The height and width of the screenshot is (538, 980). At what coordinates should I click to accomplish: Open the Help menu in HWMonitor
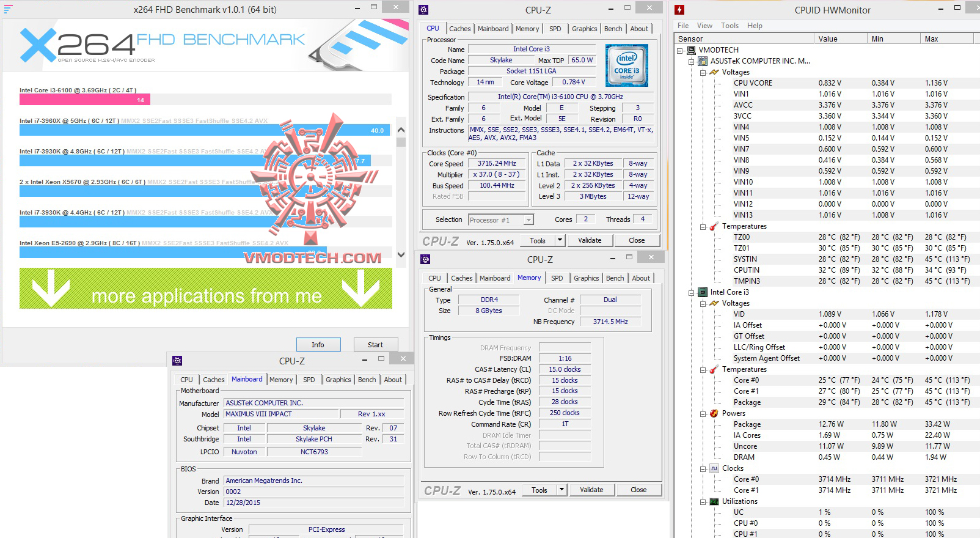tap(755, 26)
